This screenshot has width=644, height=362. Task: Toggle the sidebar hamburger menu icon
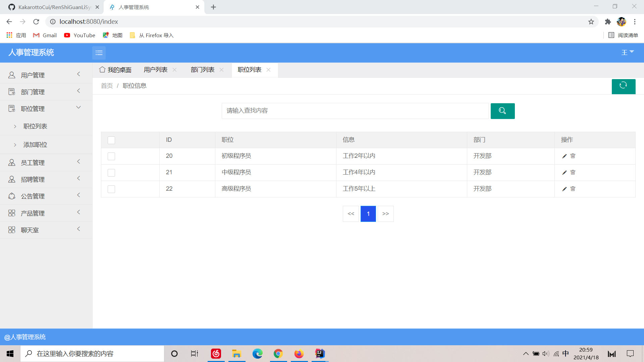[99, 53]
